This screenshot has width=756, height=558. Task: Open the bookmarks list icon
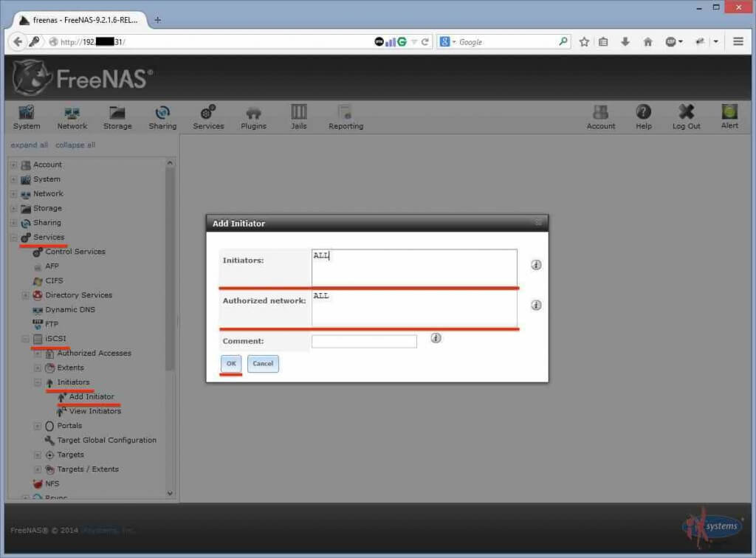(x=603, y=42)
